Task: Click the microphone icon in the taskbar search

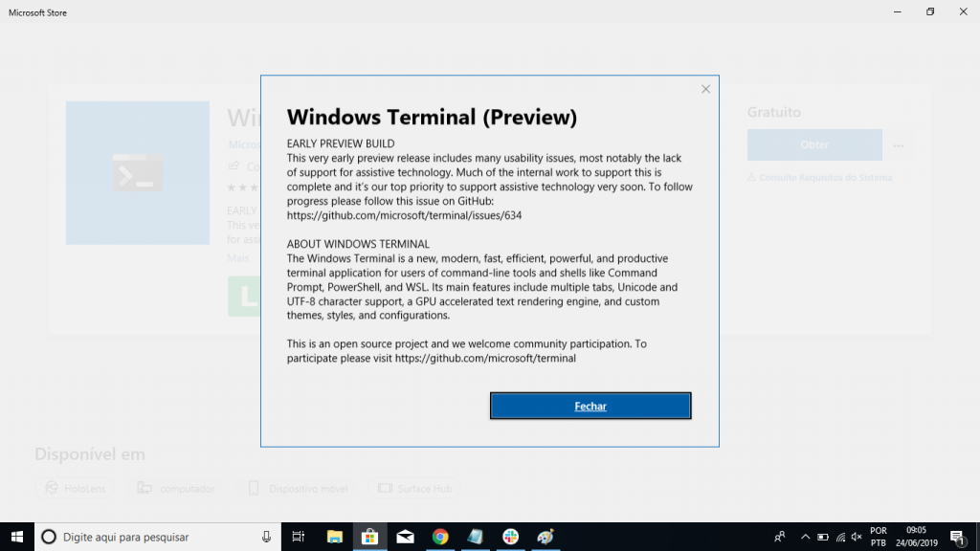Action: point(266,537)
